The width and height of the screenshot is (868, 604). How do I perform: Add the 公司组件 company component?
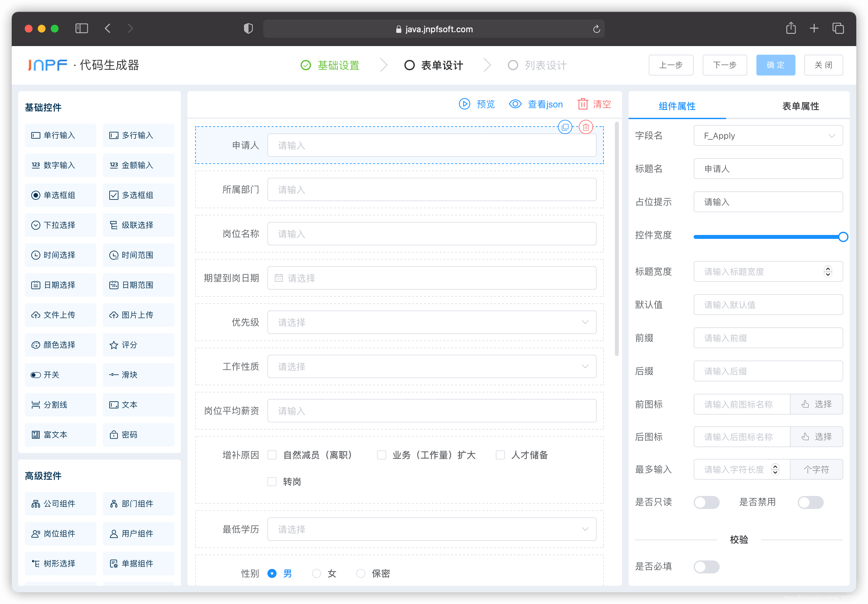point(61,503)
